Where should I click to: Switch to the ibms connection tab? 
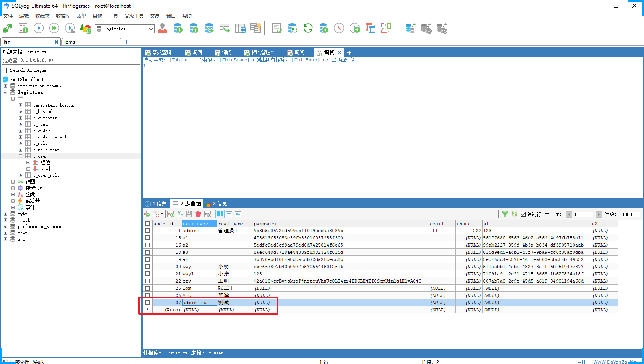pos(91,42)
